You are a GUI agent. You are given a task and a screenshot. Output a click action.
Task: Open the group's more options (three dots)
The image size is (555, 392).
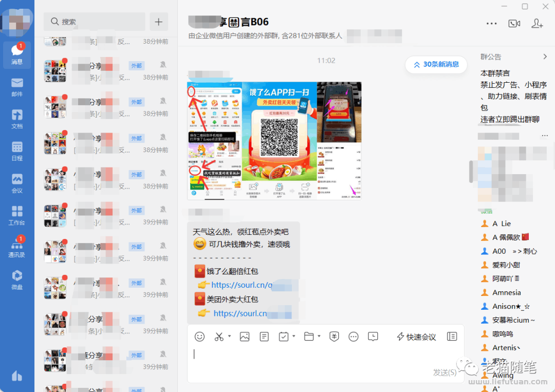[491, 23]
